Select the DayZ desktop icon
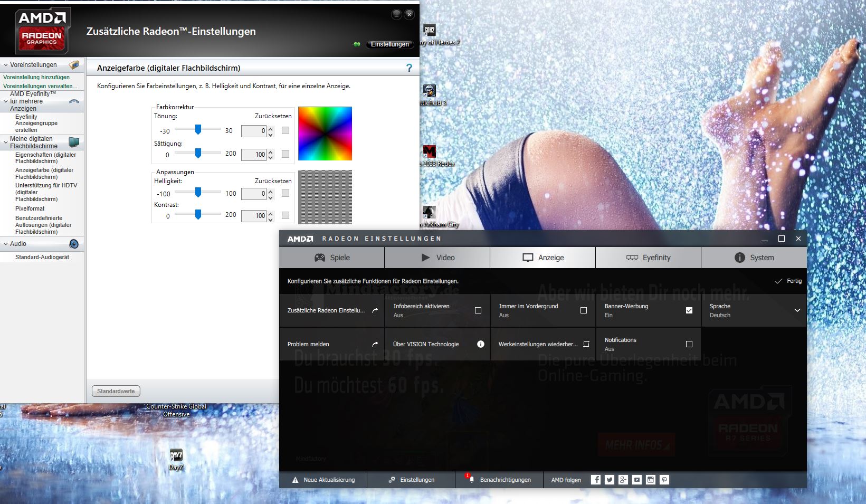 [x=176, y=455]
